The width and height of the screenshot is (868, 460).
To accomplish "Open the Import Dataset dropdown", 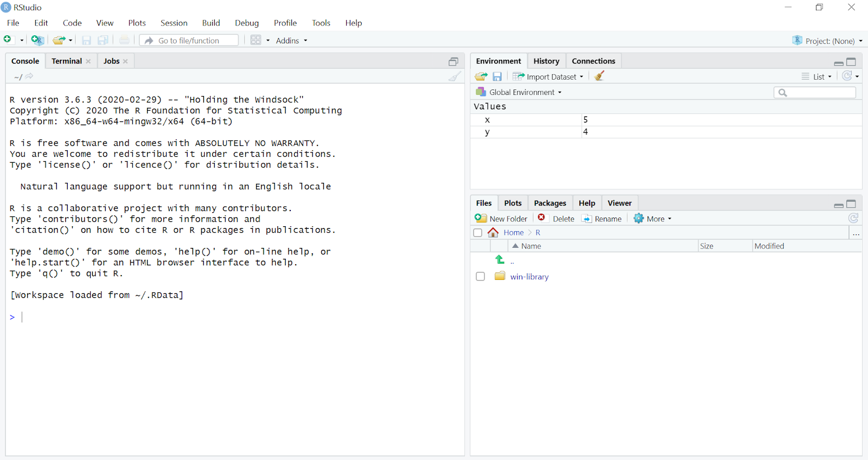I will (x=548, y=76).
